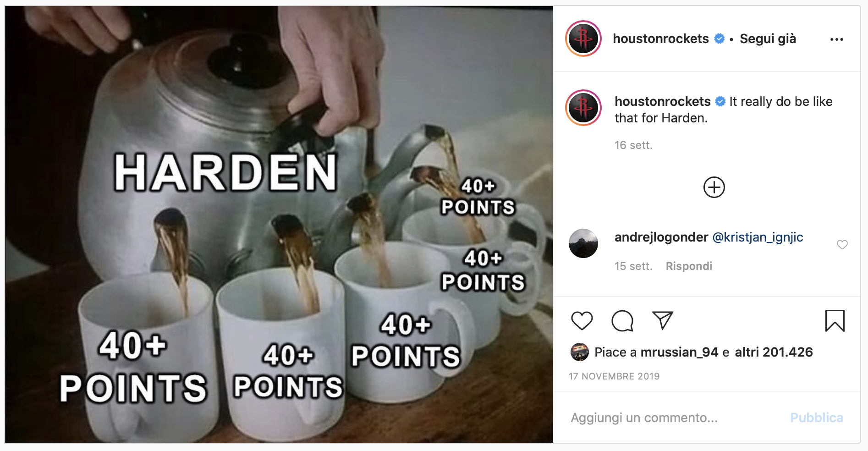Open mrussian_94 liker avatar thumbnail
The height and width of the screenshot is (451, 868).
click(579, 352)
